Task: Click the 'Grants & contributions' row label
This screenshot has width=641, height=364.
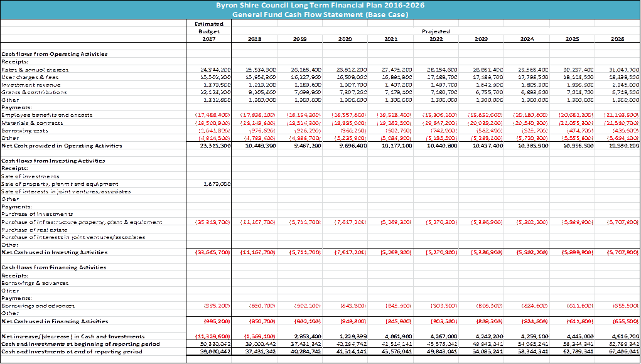Action: point(35,92)
